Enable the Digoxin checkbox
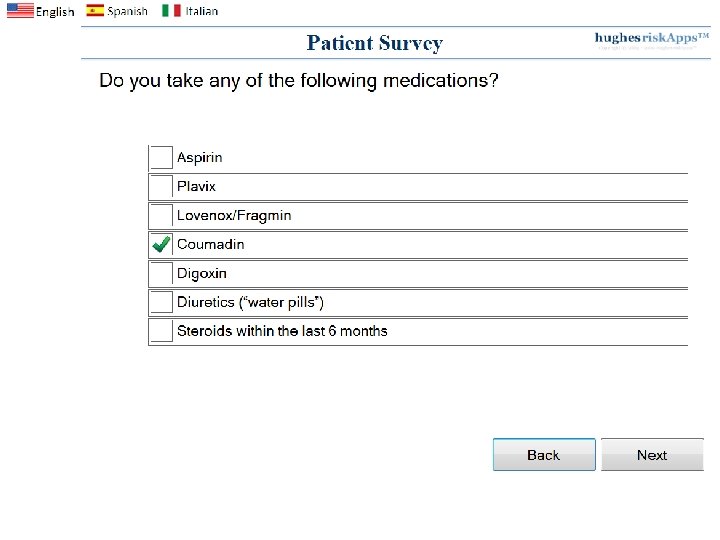This screenshot has width=720, height=540. [x=161, y=274]
